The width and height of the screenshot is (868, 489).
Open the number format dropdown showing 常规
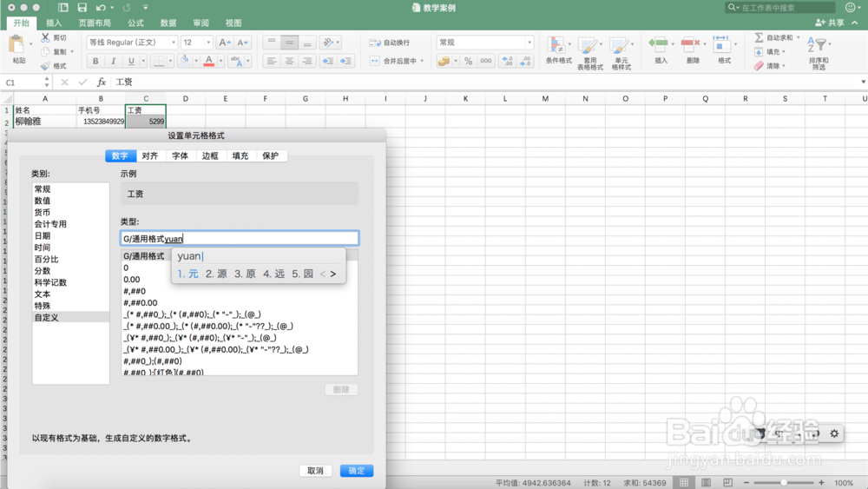click(529, 43)
